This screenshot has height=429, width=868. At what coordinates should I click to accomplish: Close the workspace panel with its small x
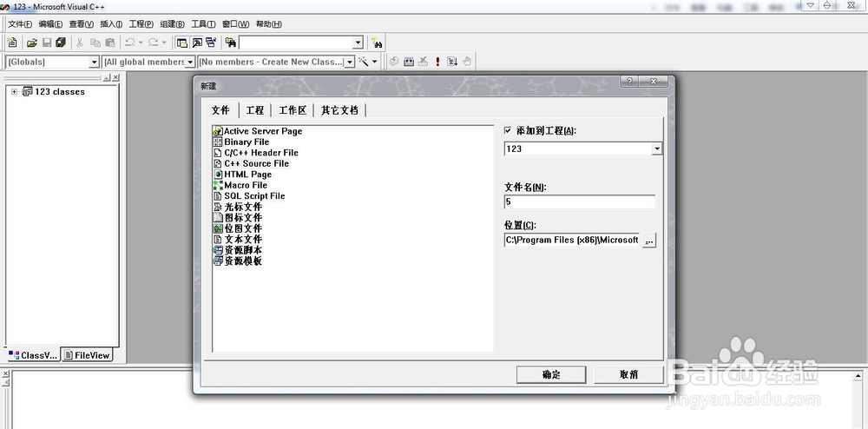click(115, 77)
